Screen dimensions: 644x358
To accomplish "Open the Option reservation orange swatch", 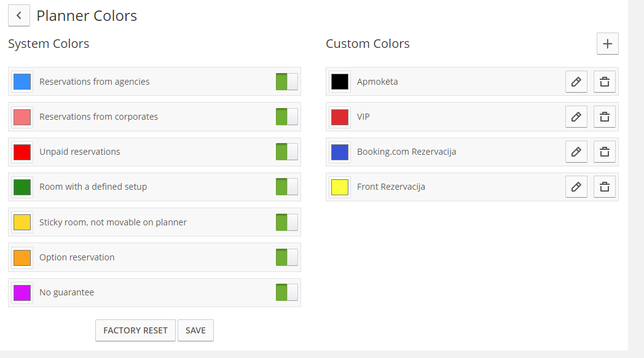I will pyautogui.click(x=22, y=257).
